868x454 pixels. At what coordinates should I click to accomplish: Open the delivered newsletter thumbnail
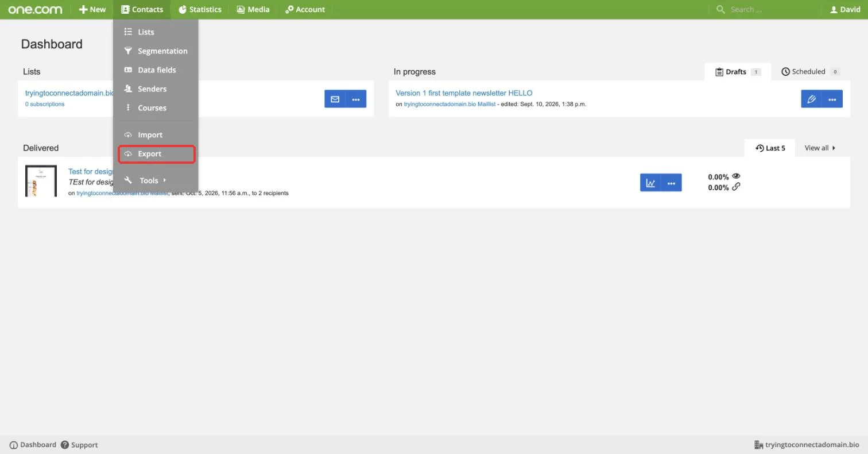[x=41, y=181]
